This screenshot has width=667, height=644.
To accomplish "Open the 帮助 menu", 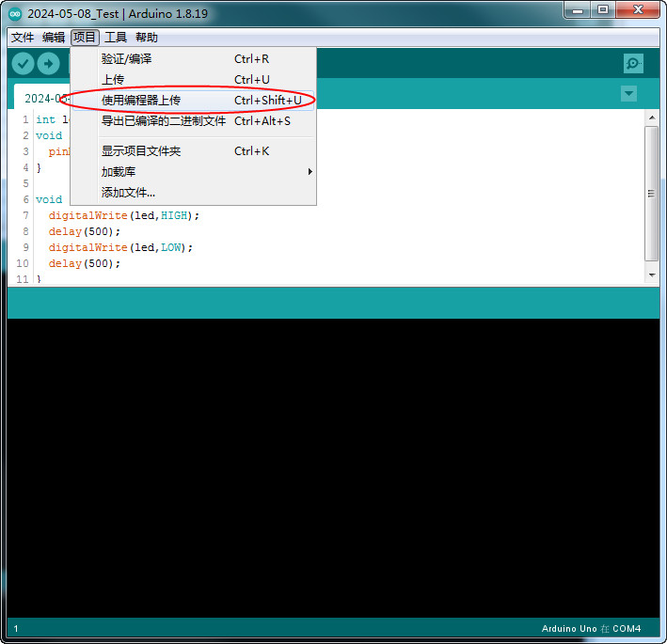I will pyautogui.click(x=147, y=38).
